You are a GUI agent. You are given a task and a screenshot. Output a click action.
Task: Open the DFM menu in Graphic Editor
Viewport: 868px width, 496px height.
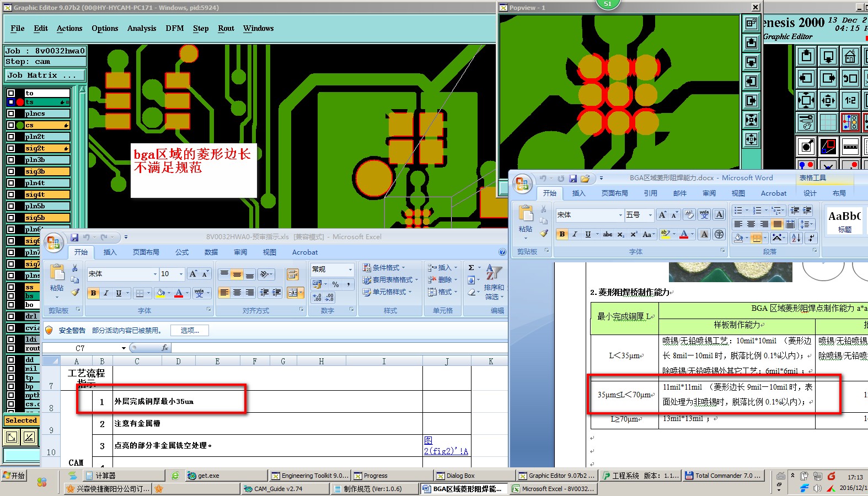point(175,28)
